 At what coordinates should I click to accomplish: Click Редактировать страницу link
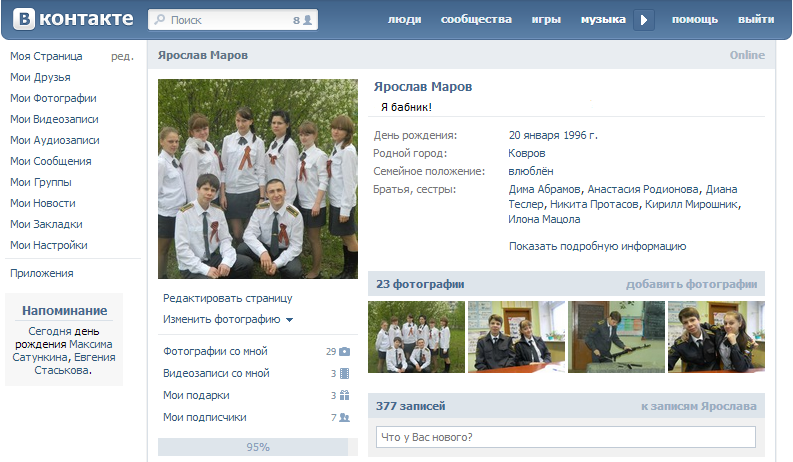(228, 298)
